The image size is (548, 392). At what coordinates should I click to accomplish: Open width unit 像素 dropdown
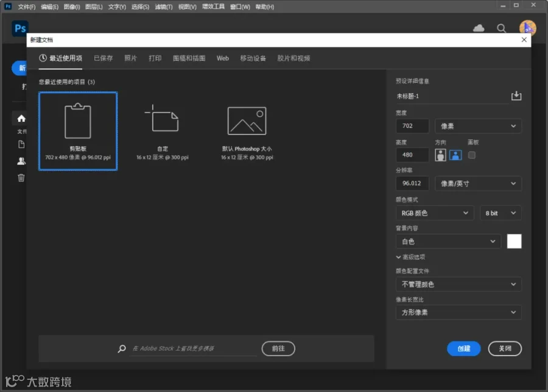[478, 126]
